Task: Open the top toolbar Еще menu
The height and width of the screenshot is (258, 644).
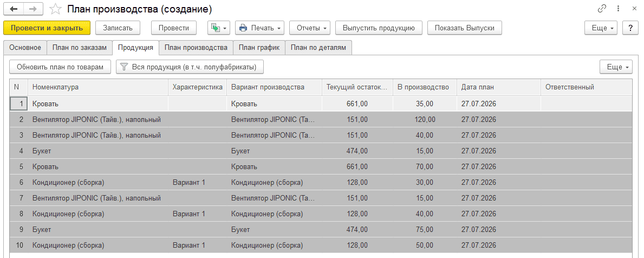Action: (x=601, y=28)
